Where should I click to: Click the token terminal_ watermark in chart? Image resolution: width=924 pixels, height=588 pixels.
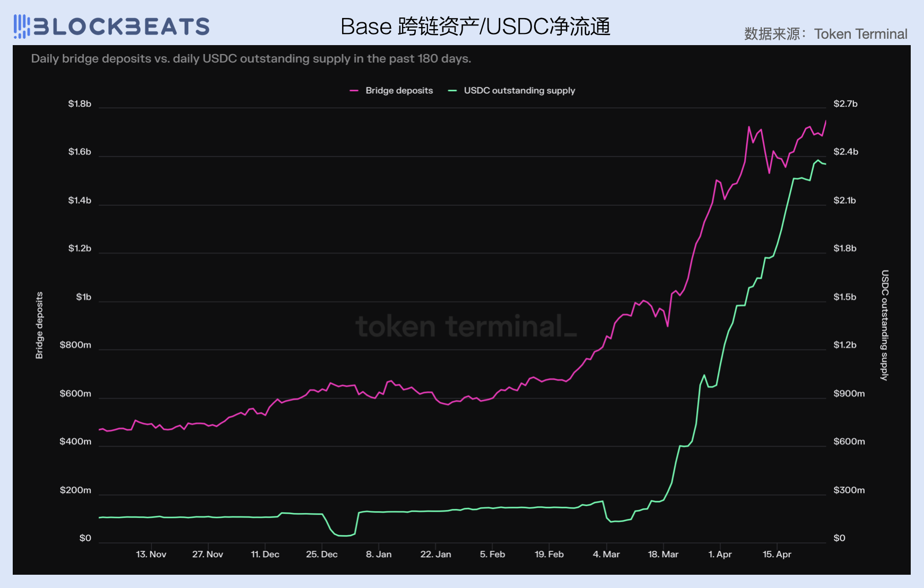[x=466, y=326]
